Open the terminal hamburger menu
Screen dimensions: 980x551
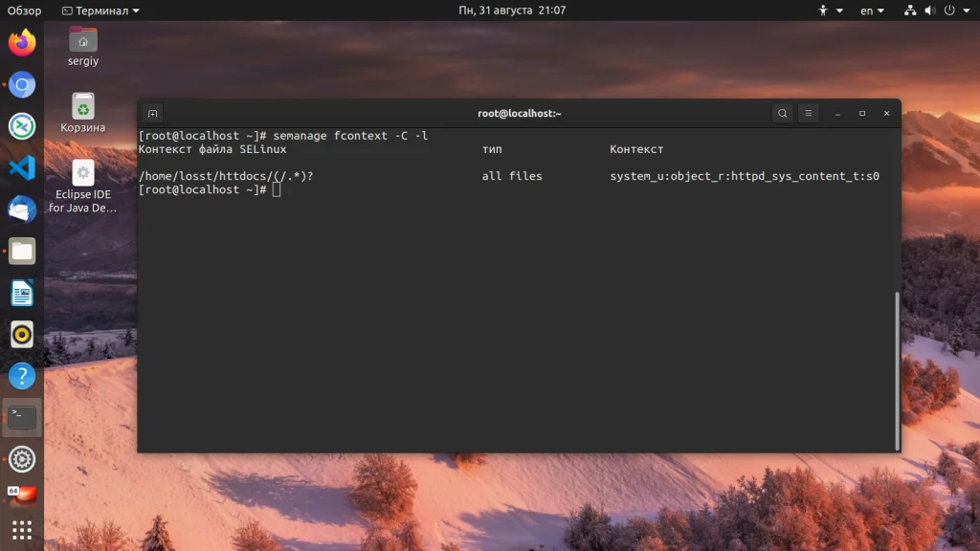pos(808,114)
